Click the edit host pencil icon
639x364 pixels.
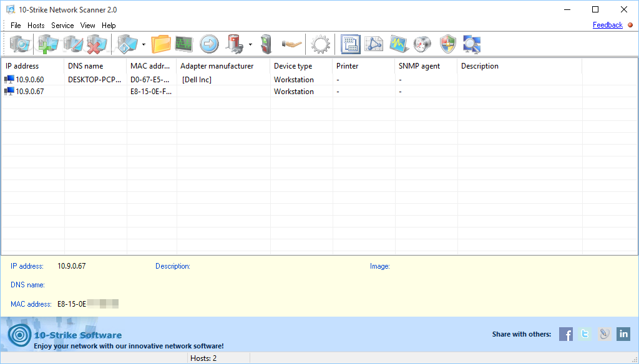pos(74,44)
